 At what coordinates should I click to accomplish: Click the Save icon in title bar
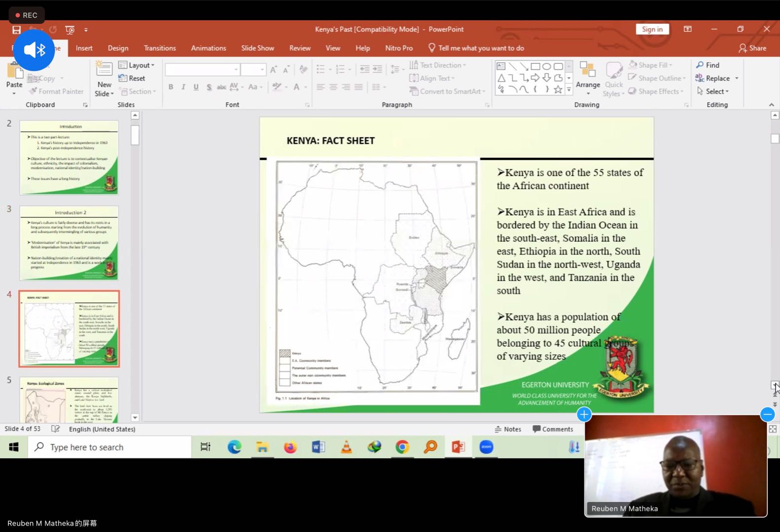pos(16,30)
